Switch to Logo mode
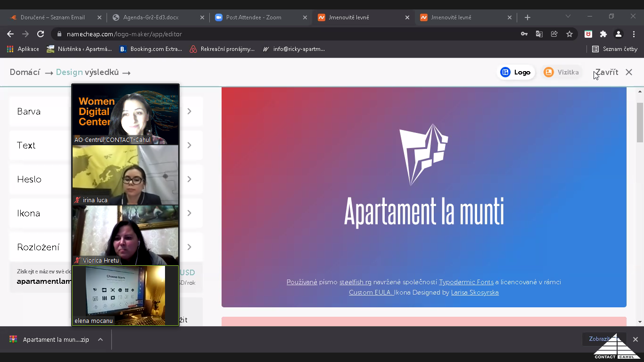This screenshot has width=644, height=362. tap(516, 72)
